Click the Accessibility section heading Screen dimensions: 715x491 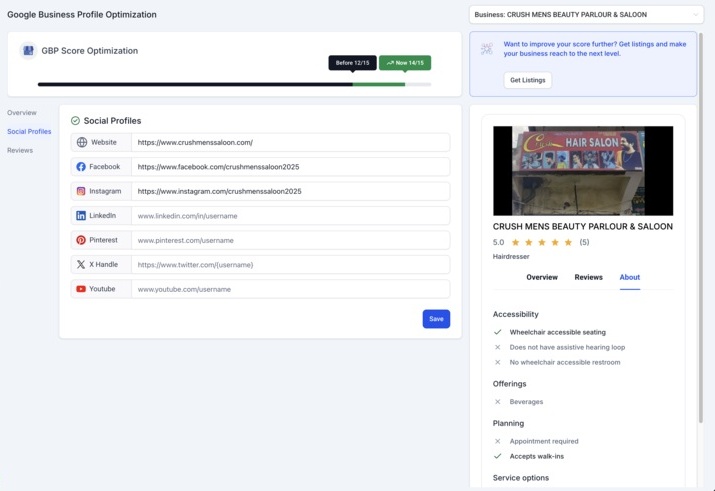tap(515, 314)
